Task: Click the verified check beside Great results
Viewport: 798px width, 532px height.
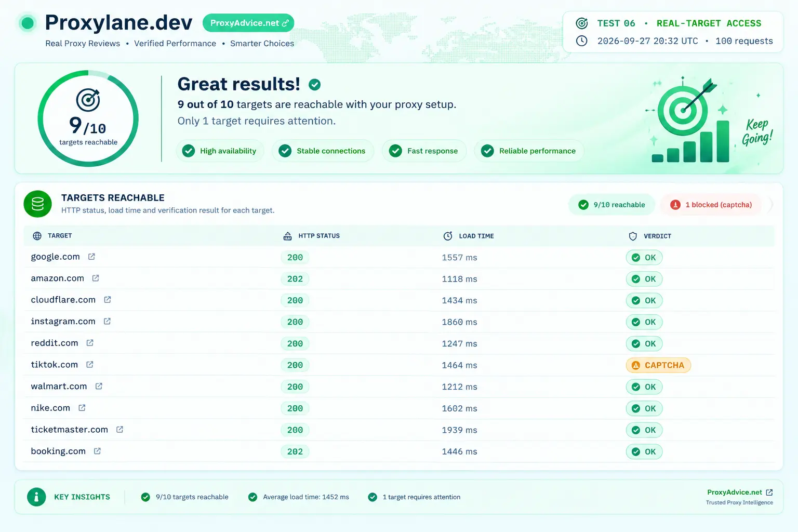Action: tap(314, 84)
